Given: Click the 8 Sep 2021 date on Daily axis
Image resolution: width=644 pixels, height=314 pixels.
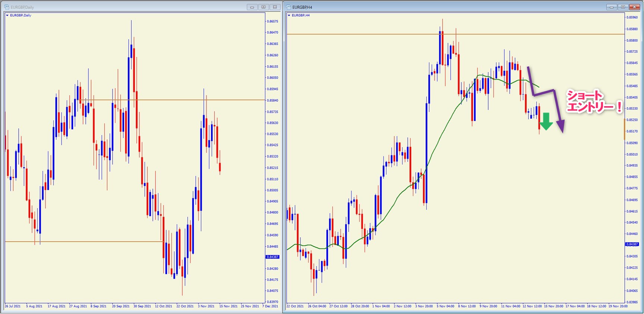Looking at the screenshot, I should coord(98,306).
